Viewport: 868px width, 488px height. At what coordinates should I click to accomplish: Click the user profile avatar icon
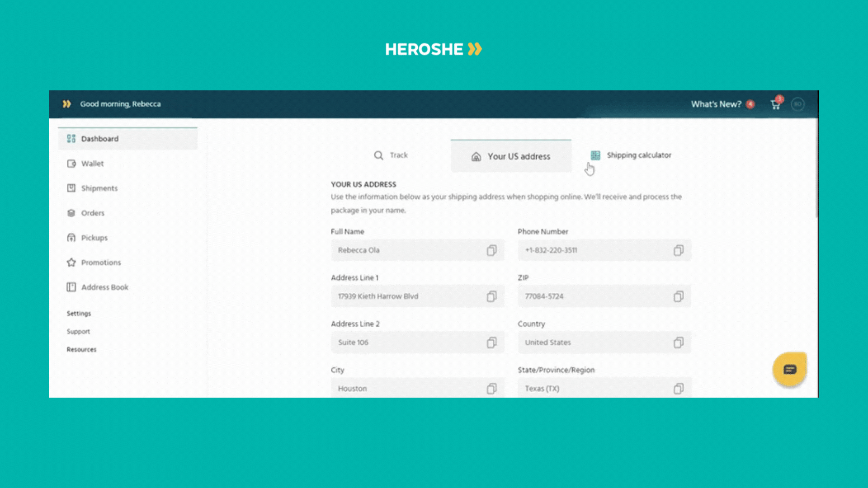coord(799,104)
